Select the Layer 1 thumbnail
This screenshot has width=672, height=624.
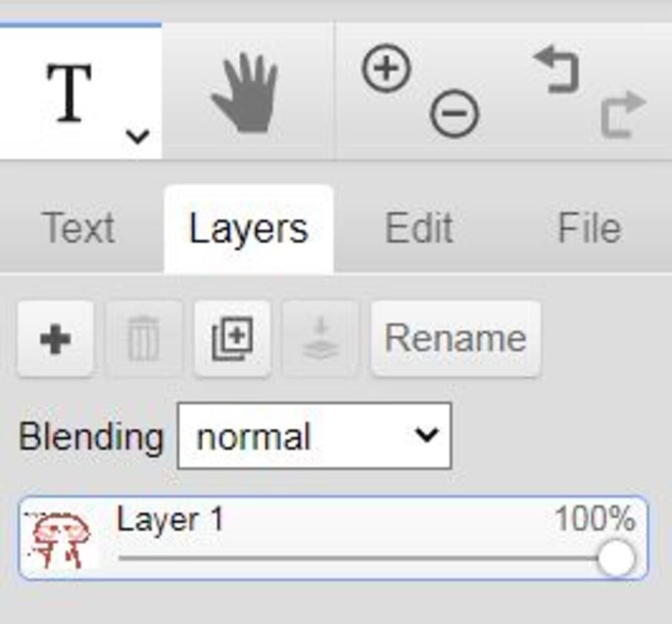[x=60, y=539]
